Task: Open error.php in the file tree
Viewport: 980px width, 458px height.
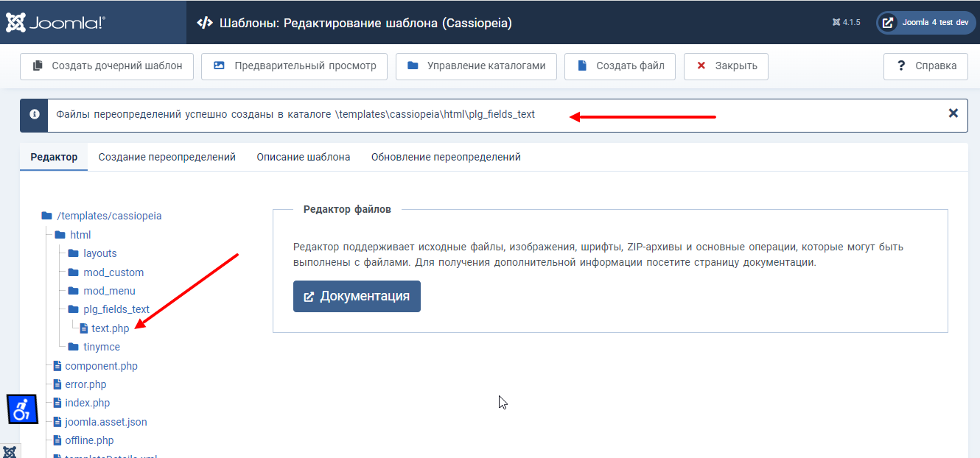Action: pos(85,384)
